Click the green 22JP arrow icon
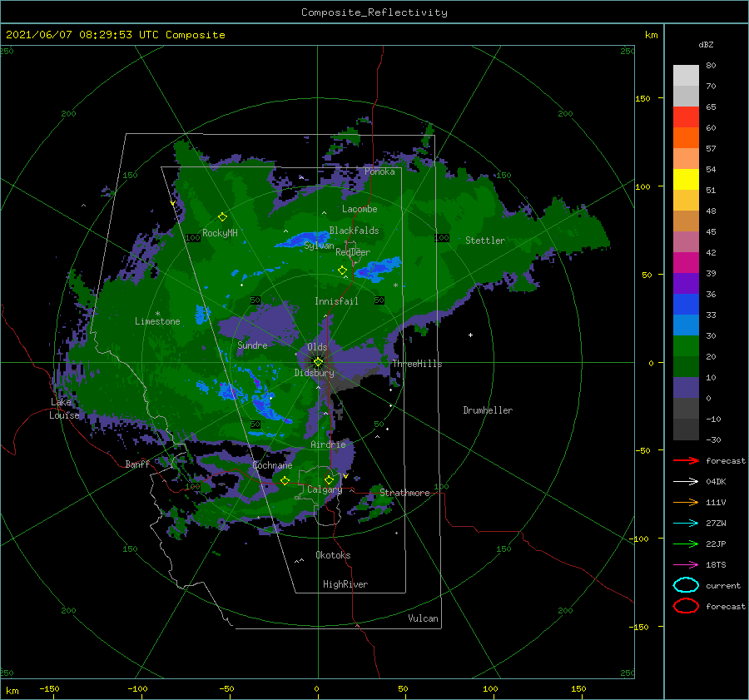The width and height of the screenshot is (749, 700). [686, 544]
